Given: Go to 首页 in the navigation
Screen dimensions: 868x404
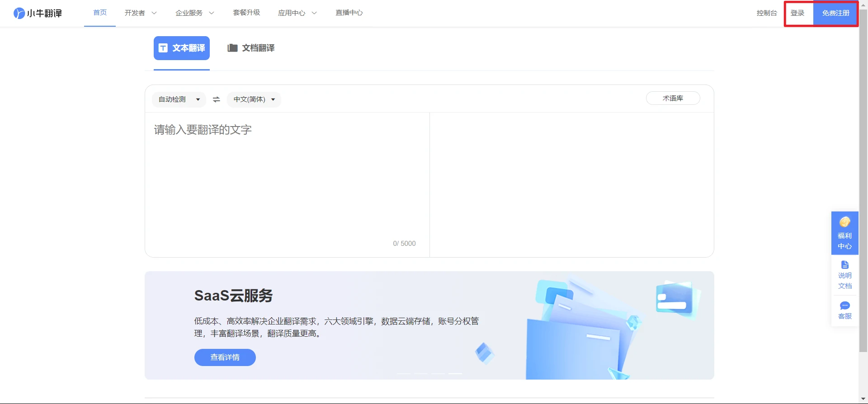Looking at the screenshot, I should [x=100, y=13].
